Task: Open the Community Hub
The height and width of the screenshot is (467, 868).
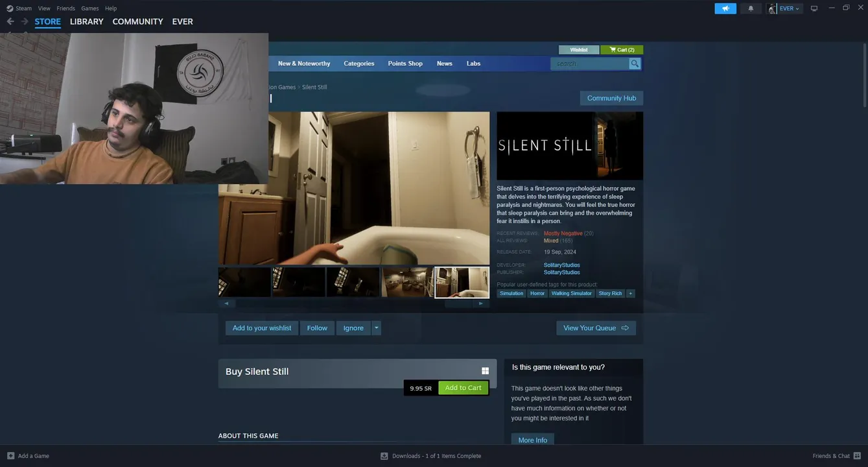Action: (x=611, y=98)
